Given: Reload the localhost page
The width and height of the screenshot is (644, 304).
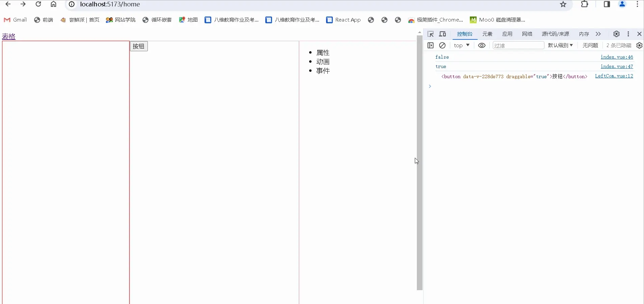Looking at the screenshot, I should (38, 4).
